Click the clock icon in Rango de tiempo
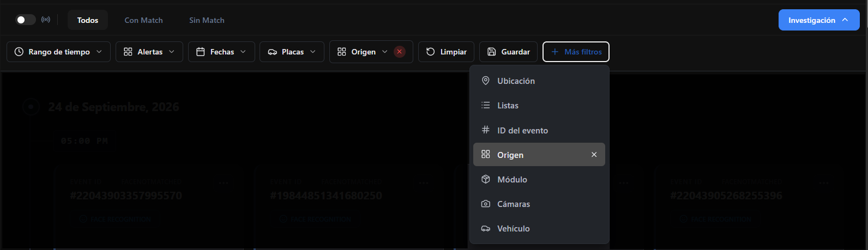The height and width of the screenshot is (250, 868). (x=19, y=52)
